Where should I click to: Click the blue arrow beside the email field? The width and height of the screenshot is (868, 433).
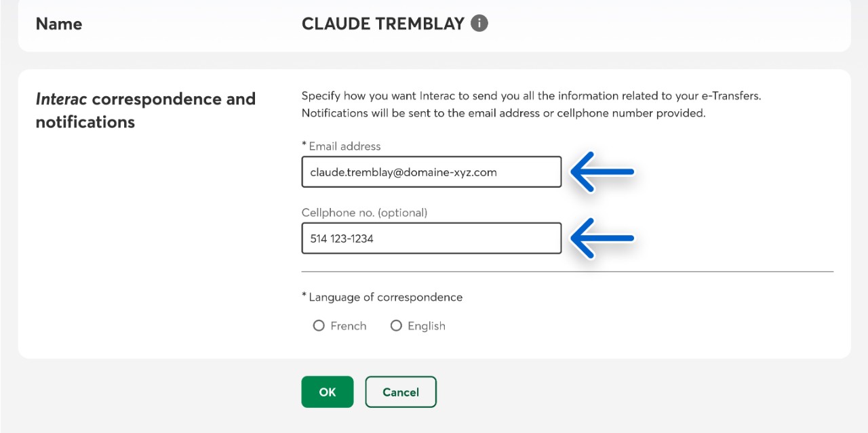[x=602, y=172]
